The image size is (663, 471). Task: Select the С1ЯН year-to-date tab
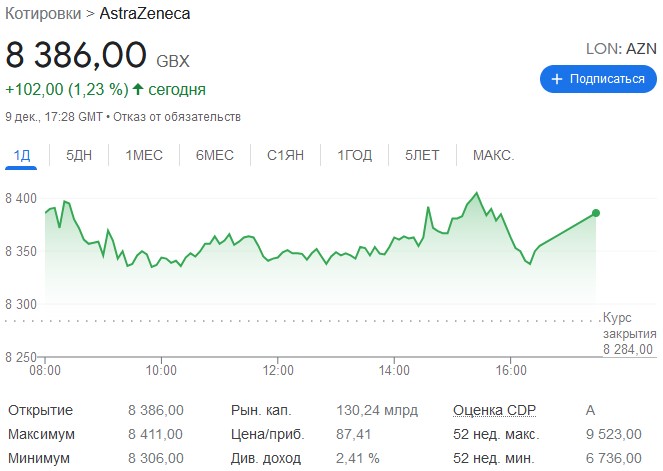point(285,156)
